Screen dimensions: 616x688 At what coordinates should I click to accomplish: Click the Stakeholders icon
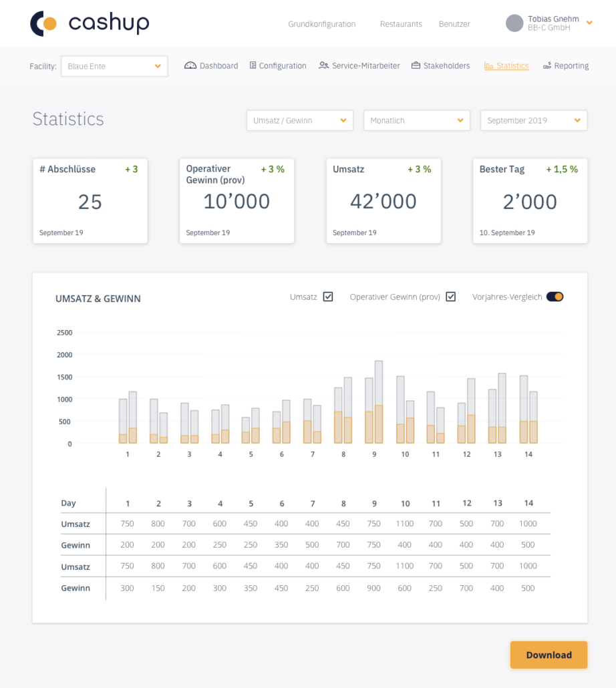(x=416, y=65)
